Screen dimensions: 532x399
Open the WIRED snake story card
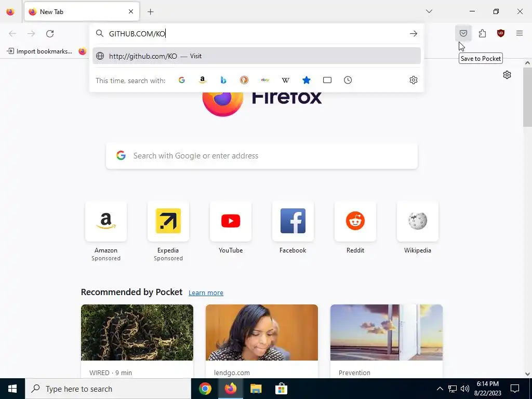(137, 341)
